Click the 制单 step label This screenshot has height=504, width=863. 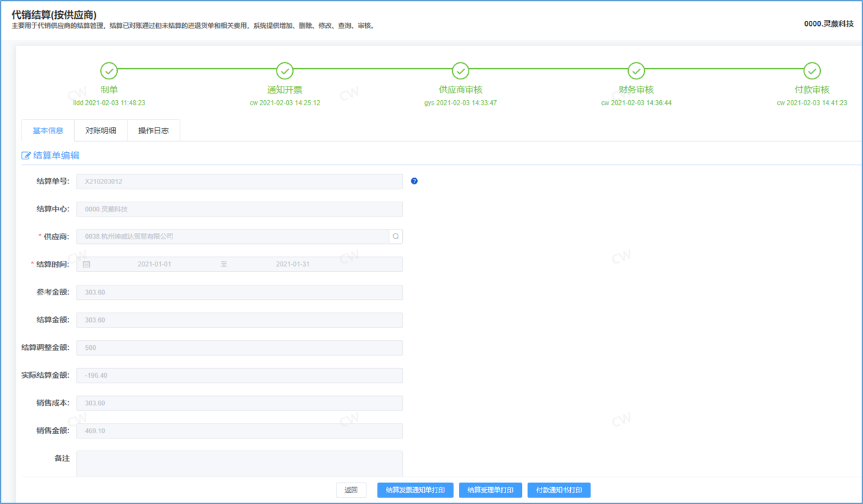tap(109, 90)
